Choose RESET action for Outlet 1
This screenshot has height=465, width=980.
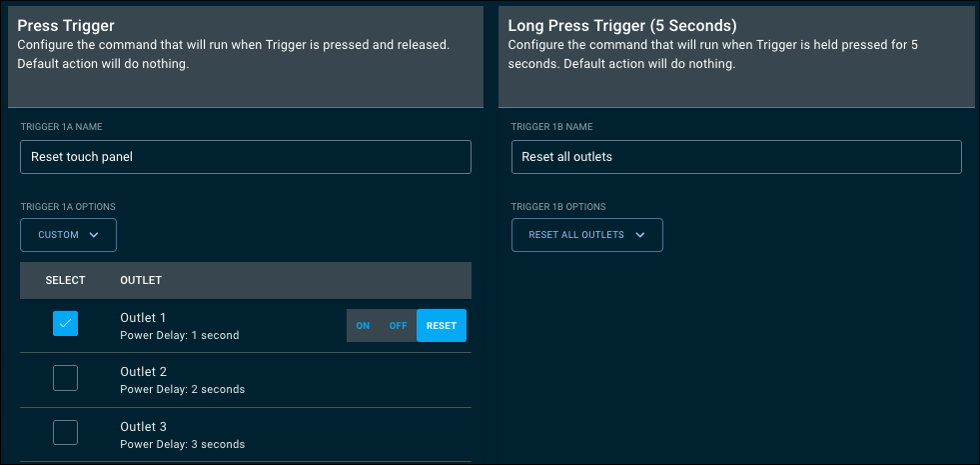pos(442,326)
